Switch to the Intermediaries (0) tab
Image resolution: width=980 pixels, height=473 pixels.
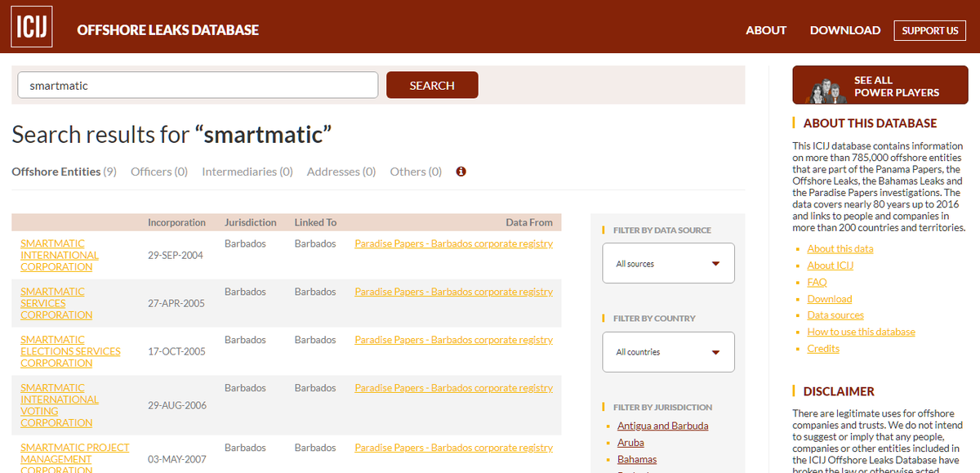point(247,172)
